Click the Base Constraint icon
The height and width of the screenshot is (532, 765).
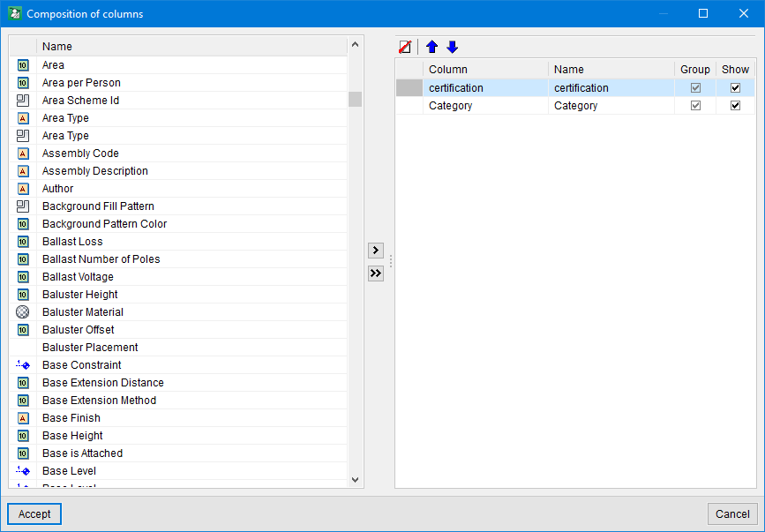click(23, 365)
